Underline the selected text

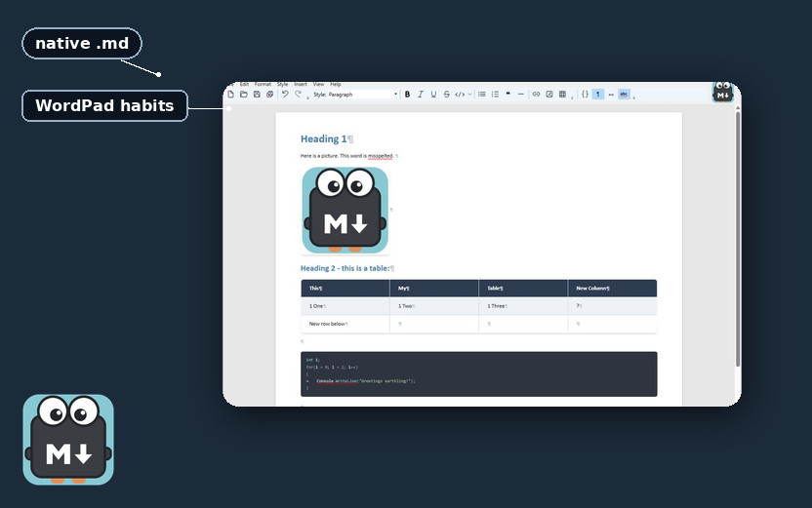click(x=433, y=95)
